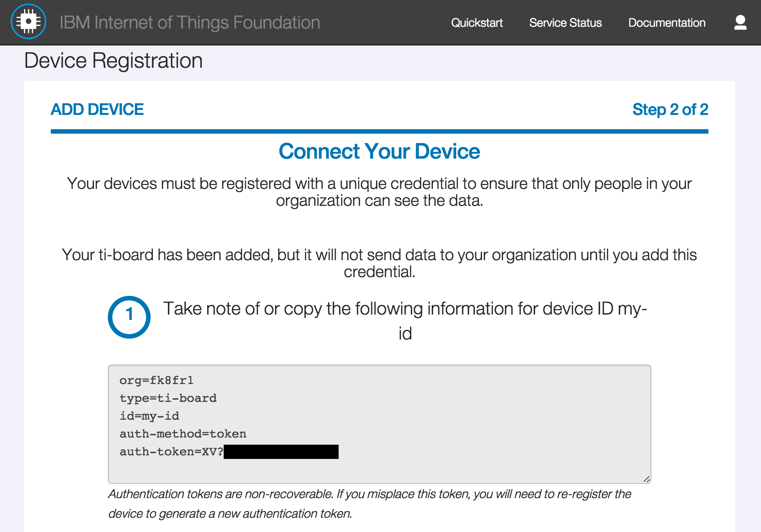Click the circled number 1 step icon
The height and width of the screenshot is (532, 761).
[x=129, y=317]
